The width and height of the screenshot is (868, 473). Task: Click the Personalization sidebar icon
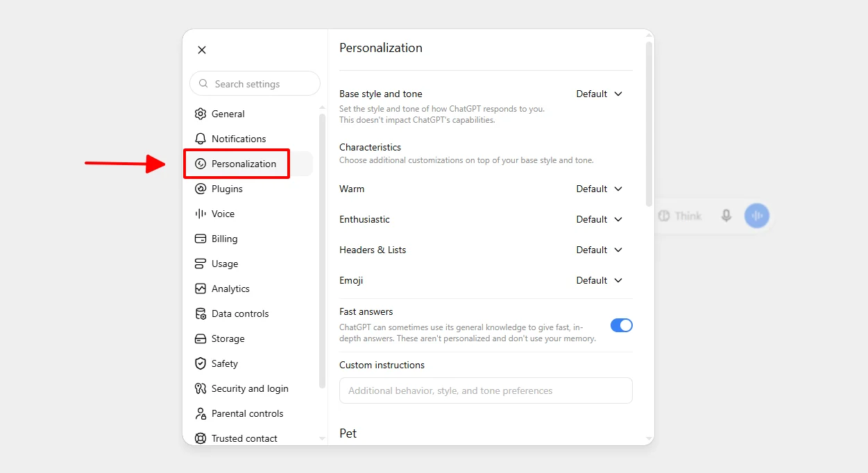tap(201, 164)
